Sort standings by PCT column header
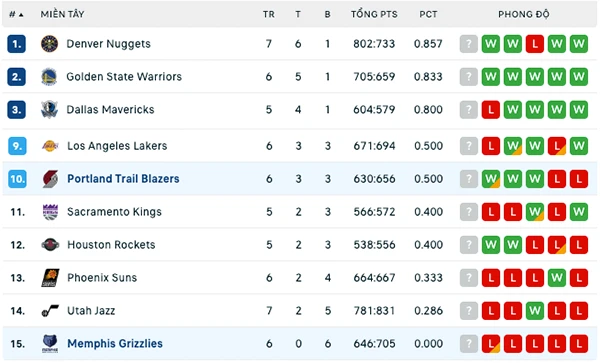The width and height of the screenshot is (600, 363). (x=428, y=15)
